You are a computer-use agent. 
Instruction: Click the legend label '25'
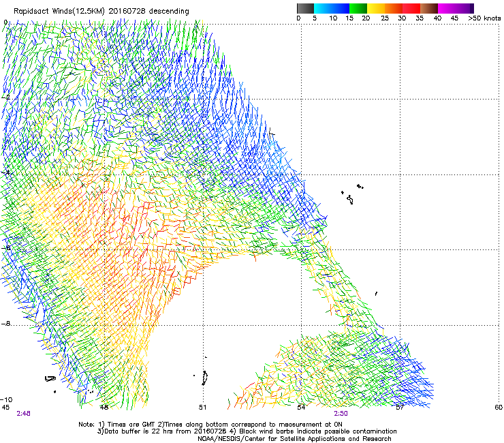click(x=385, y=18)
